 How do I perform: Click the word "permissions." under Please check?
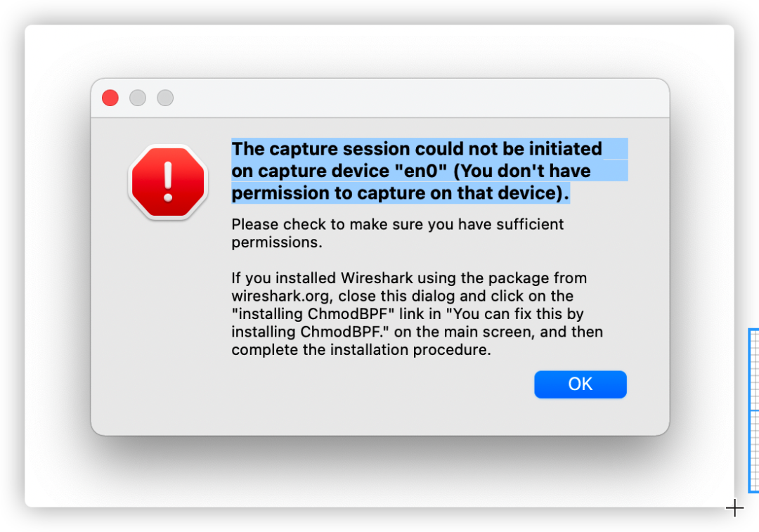coord(276,242)
